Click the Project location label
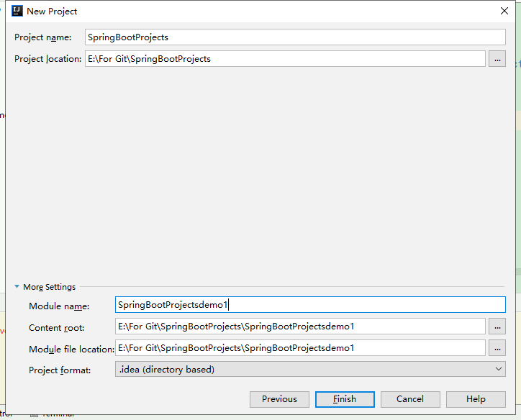 pyautogui.click(x=47, y=59)
